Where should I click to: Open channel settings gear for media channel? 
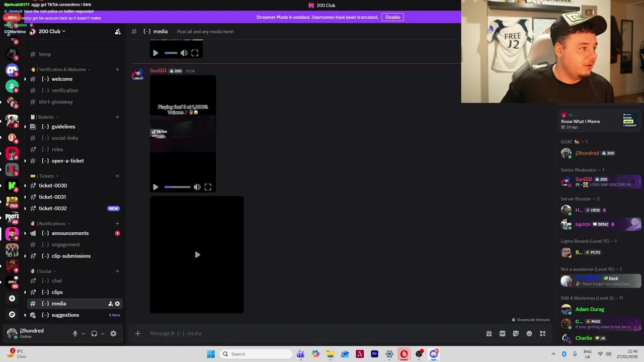coord(117,304)
